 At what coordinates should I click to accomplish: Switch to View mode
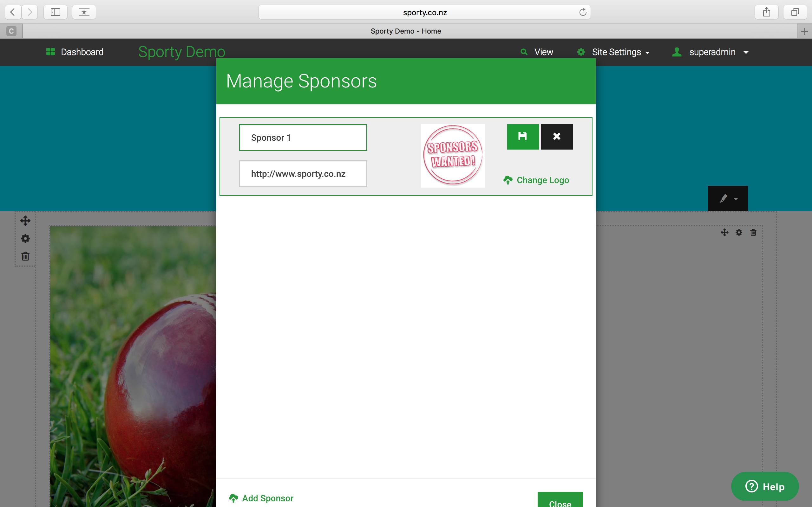click(537, 52)
